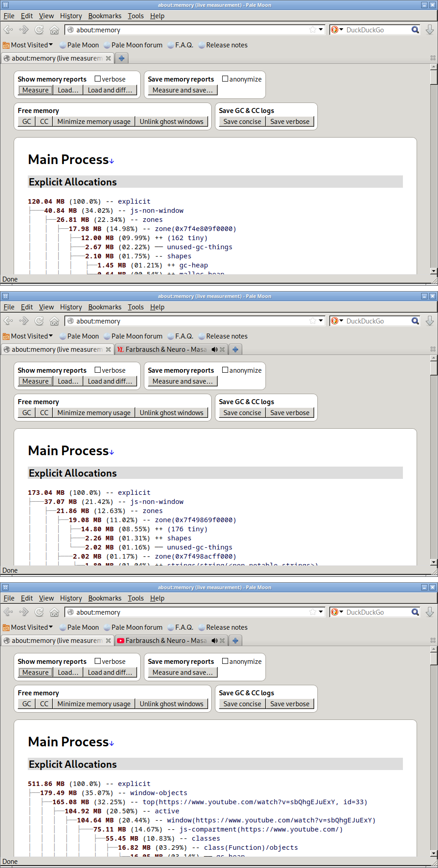
Task: Open the home page in the top window
Action: 54,30
